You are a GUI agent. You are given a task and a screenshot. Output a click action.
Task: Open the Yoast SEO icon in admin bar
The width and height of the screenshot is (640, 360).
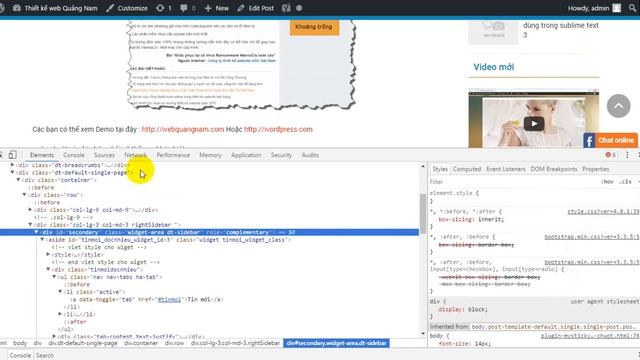click(286, 8)
